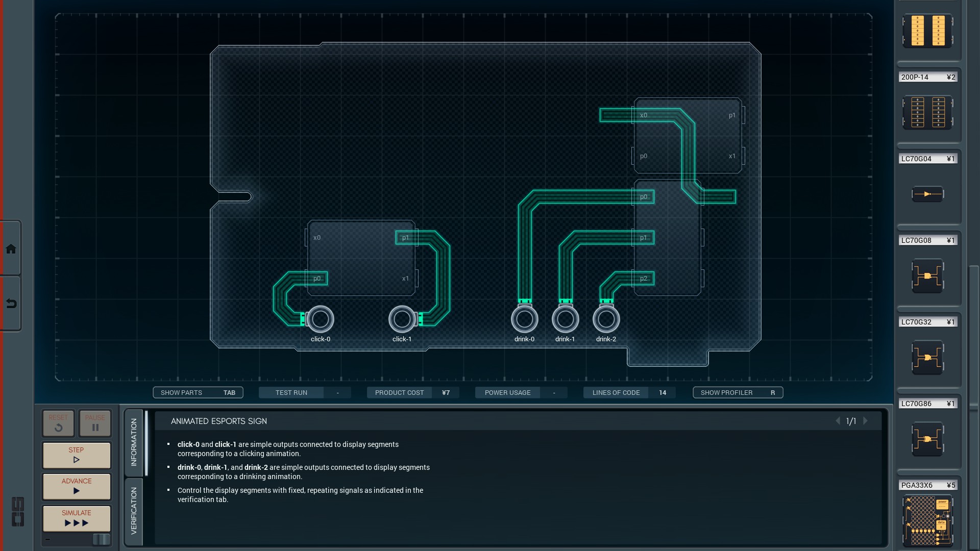Select the LC70G32 gate part icon
980x551 pixels.
pyautogui.click(x=927, y=358)
